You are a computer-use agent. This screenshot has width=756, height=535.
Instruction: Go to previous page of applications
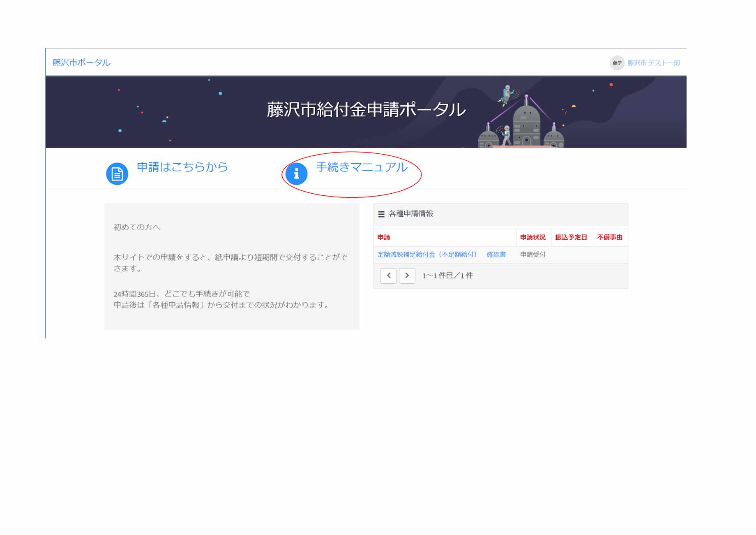click(x=389, y=276)
